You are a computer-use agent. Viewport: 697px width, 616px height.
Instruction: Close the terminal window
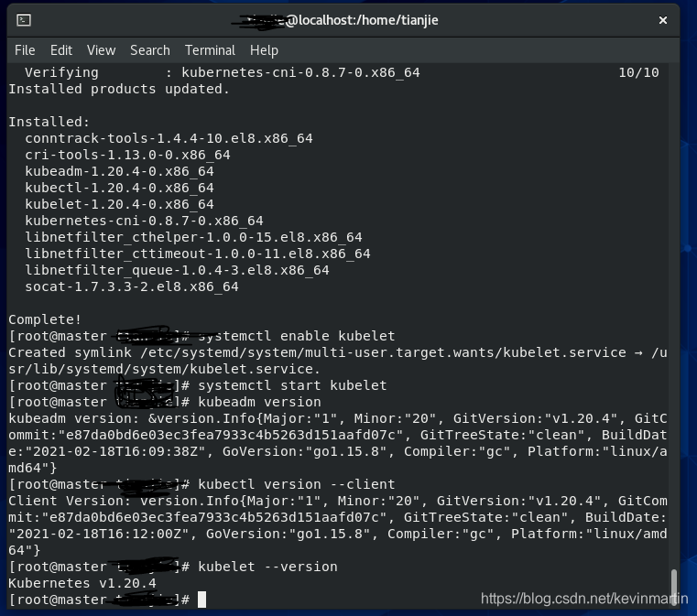click(x=663, y=20)
